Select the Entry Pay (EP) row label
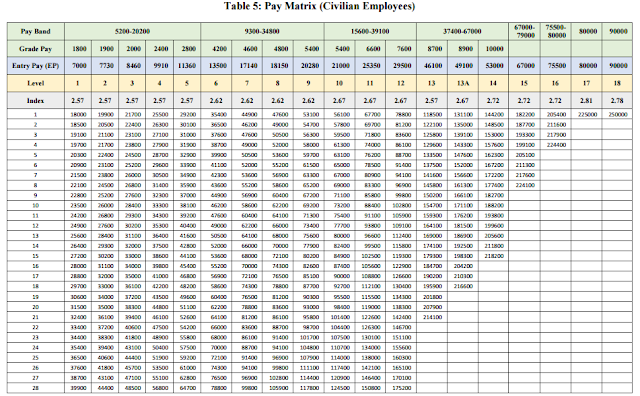Viewport: 640px width, 396px height. click(x=36, y=66)
